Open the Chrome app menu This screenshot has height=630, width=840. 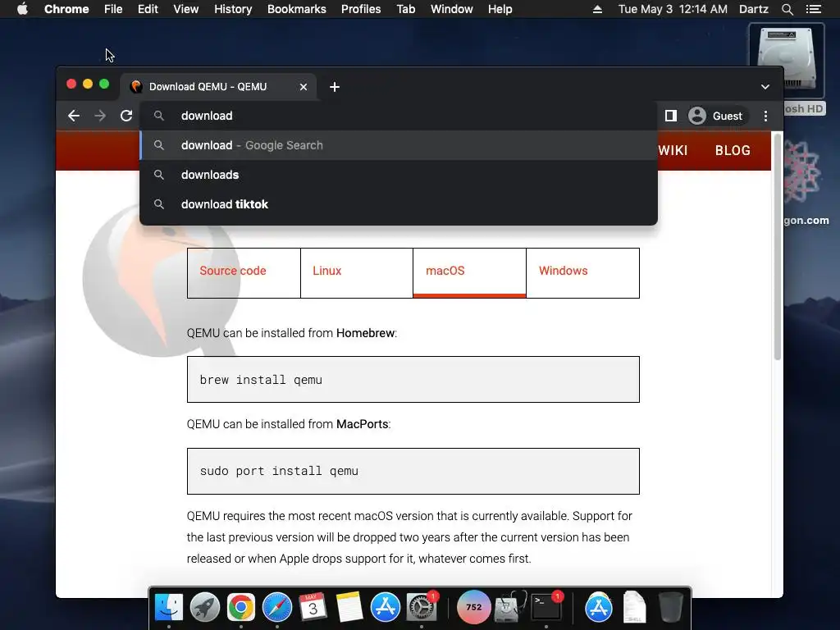66,9
